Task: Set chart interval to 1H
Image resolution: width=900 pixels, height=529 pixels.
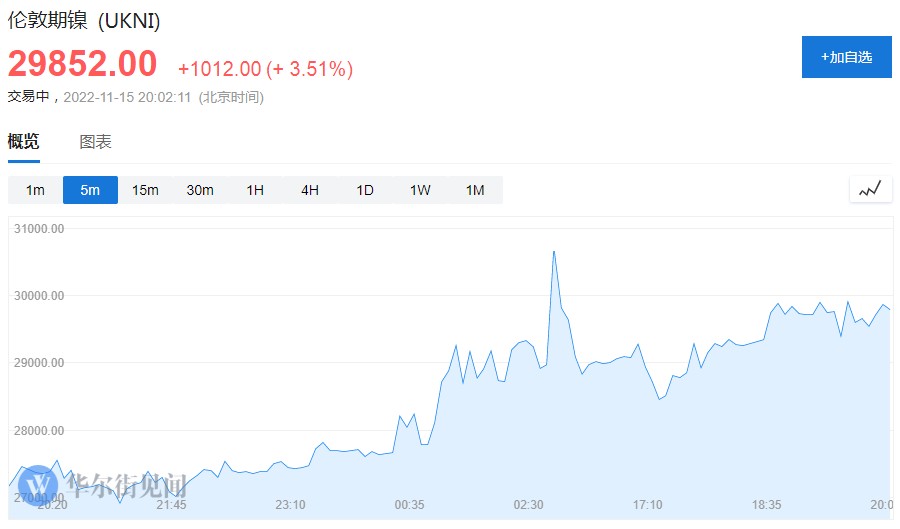Action: pyautogui.click(x=255, y=190)
